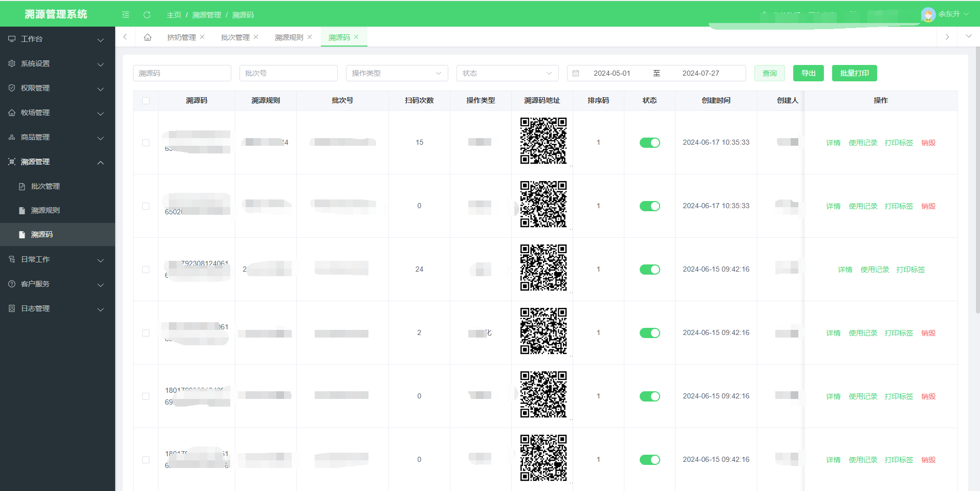Click the page vertical scrollbar
Screen dimensions: 980x491
(x=977, y=179)
